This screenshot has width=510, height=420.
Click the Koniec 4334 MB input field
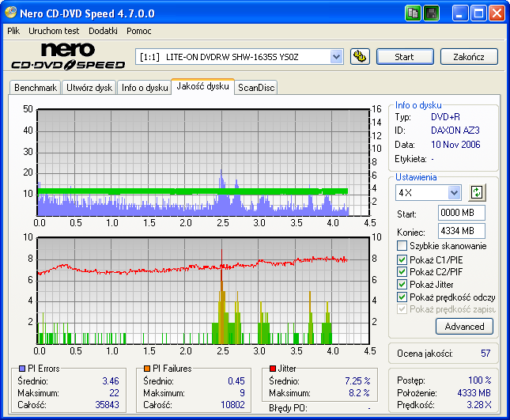click(461, 231)
